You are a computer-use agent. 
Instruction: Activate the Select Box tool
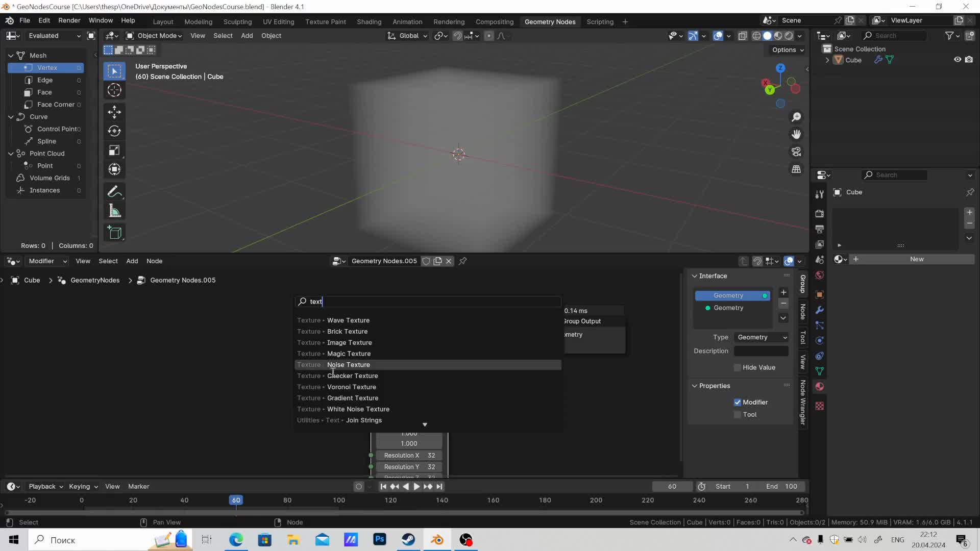tap(114, 71)
